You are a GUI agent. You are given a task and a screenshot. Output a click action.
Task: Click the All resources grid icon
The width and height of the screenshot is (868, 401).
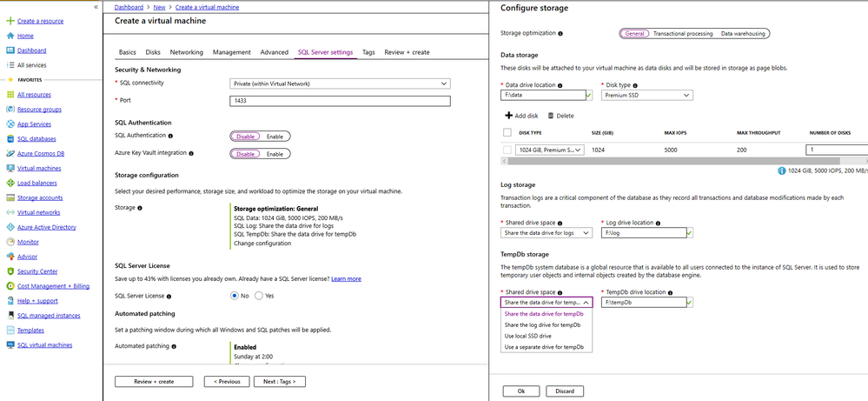click(x=10, y=95)
